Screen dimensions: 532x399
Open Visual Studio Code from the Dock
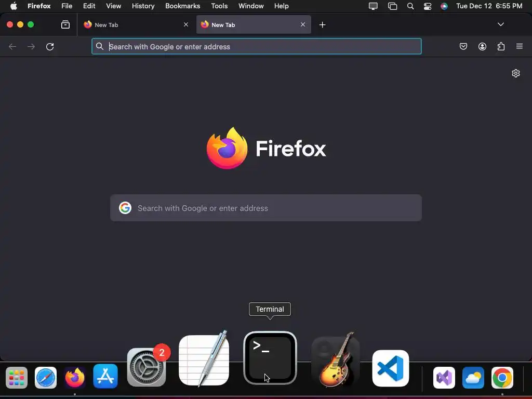(391, 368)
